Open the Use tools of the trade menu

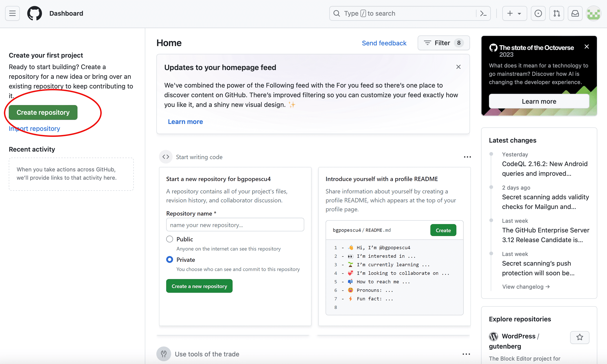click(466, 354)
